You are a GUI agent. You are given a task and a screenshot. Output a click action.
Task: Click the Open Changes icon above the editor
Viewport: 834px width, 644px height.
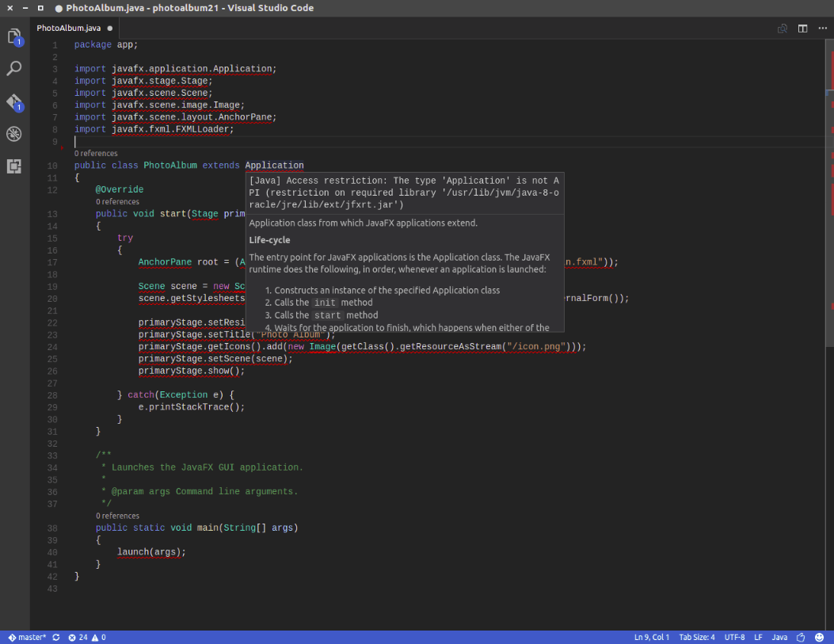(782, 28)
